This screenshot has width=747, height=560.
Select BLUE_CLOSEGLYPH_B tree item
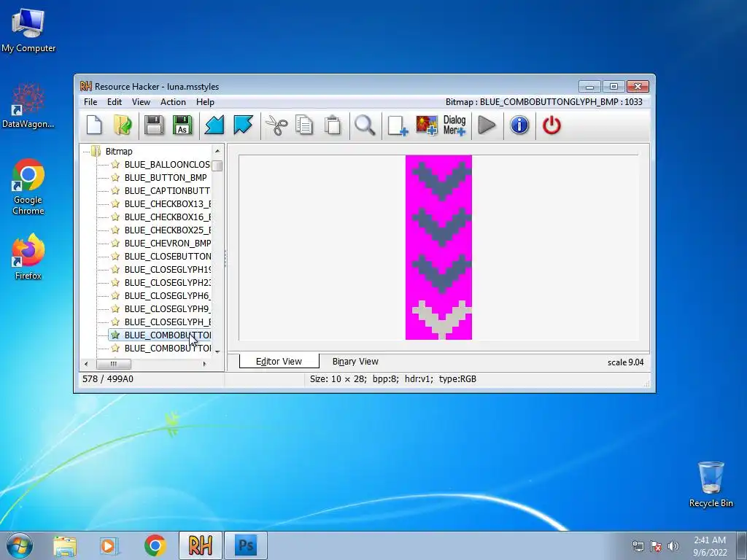pyautogui.click(x=167, y=322)
